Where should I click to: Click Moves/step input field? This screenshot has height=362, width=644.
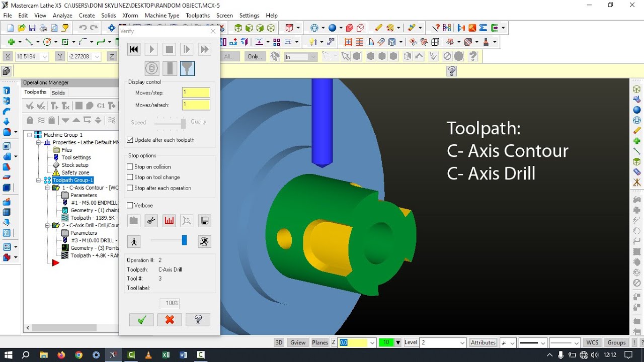coord(196,93)
